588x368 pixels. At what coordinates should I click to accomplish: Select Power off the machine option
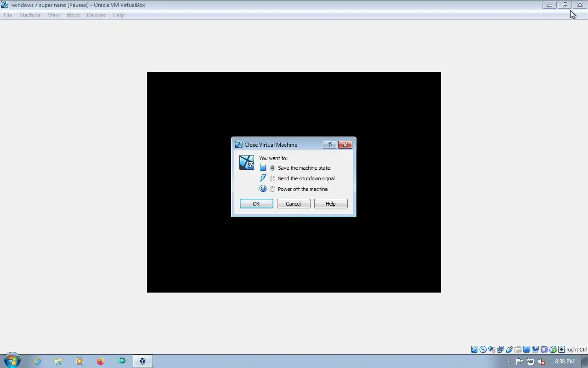299,189
